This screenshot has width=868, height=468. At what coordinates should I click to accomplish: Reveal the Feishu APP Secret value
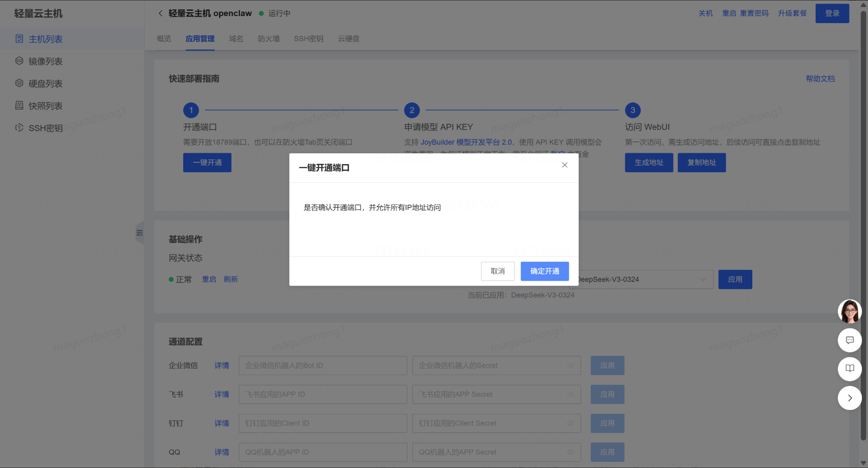coord(571,394)
